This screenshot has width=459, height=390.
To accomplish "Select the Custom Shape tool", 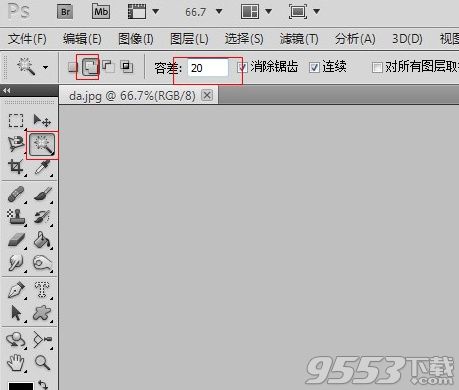I will point(42,313).
